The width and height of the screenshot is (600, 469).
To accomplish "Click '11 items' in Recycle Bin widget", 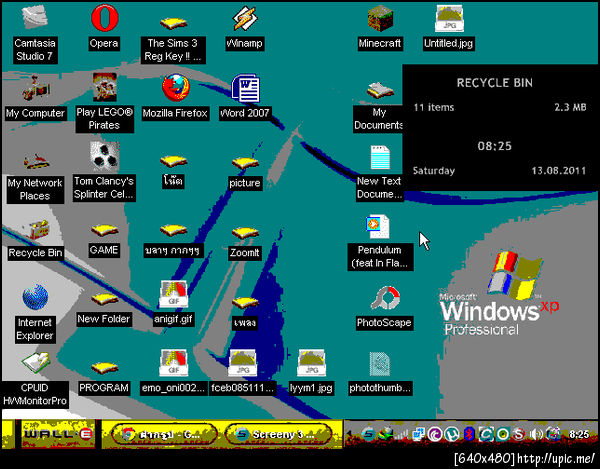I will 434,107.
